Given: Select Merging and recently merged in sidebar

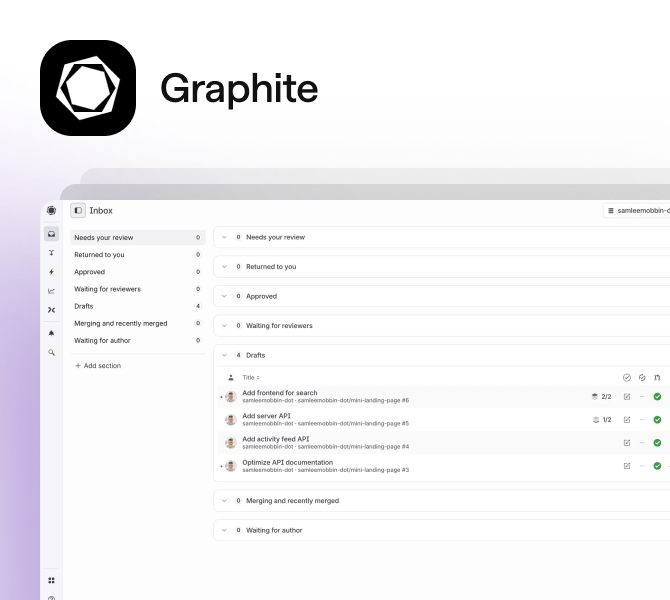Looking at the screenshot, I should 138,323.
